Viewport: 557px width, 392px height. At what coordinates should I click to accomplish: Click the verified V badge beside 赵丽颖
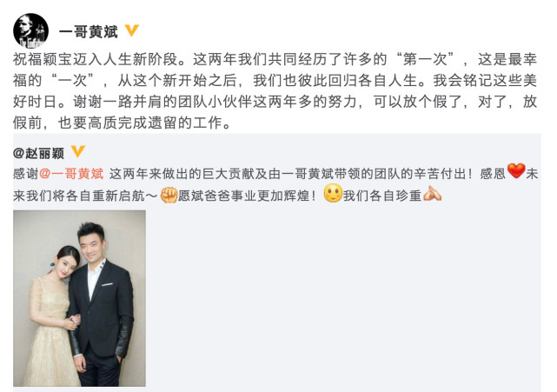click(x=78, y=151)
